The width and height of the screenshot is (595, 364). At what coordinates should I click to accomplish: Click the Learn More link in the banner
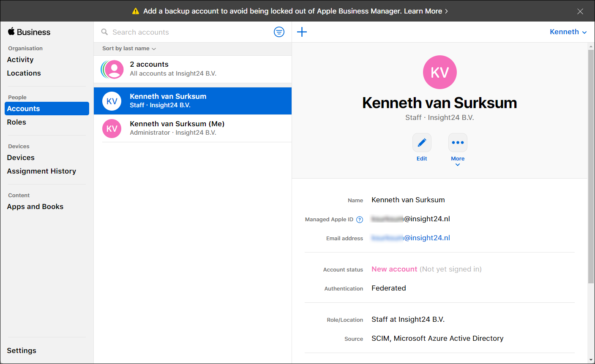(x=426, y=11)
